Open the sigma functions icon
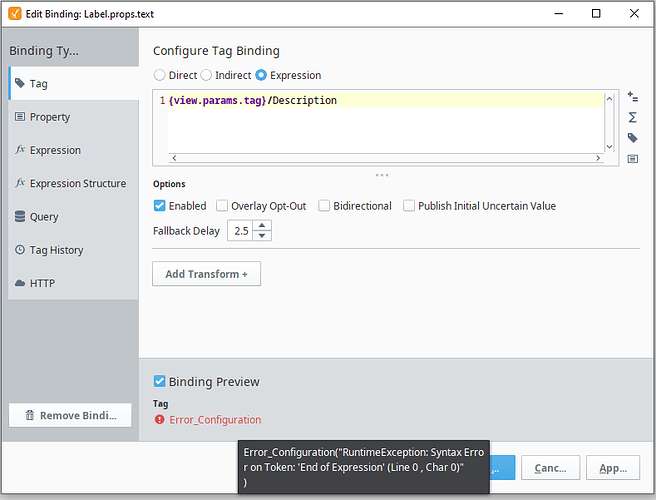The width and height of the screenshot is (656, 500). click(633, 117)
